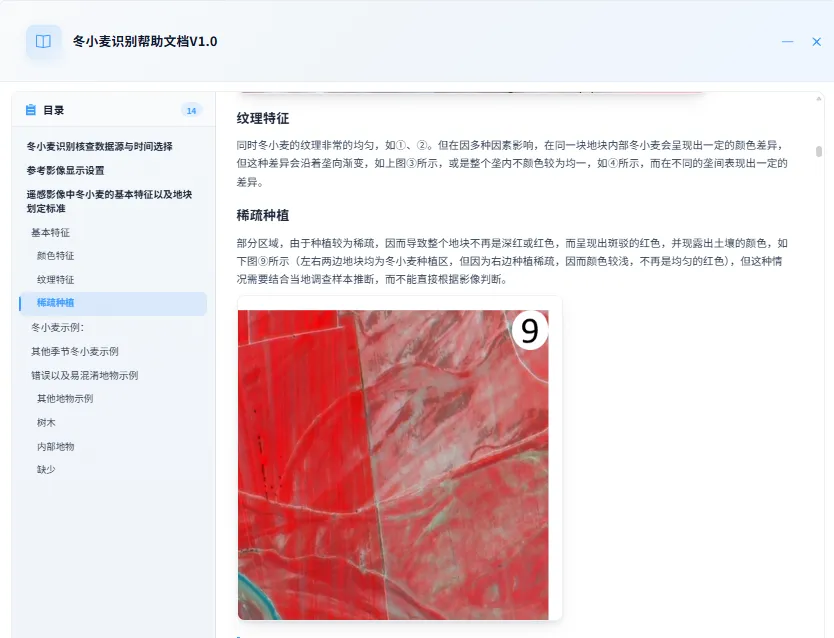This screenshot has width=834, height=638.
Task: Jump to 纹理特征 in the sidebar
Action: coord(55,280)
